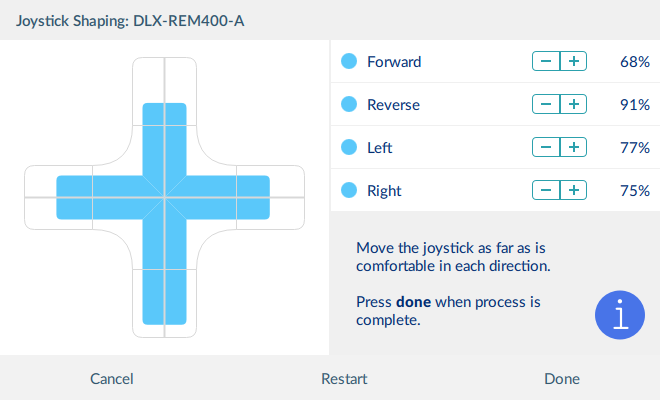The height and width of the screenshot is (400, 660).
Task: Increase Left percentage with plus button
Action: (573, 147)
